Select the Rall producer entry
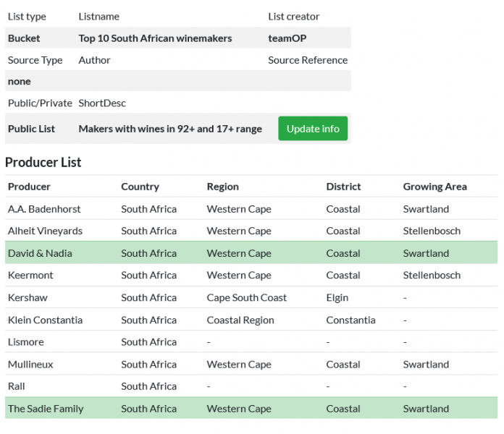The height and width of the screenshot is (434, 504). 17,386
